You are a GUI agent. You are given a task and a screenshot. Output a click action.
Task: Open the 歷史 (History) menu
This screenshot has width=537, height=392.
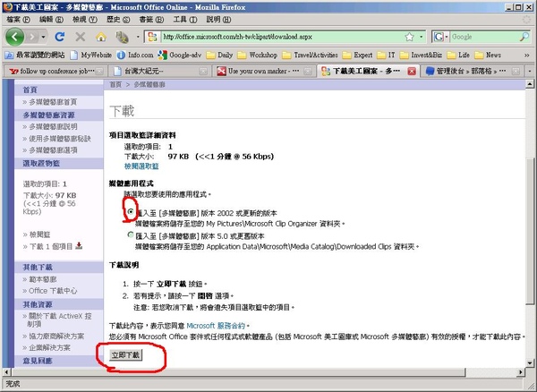[118, 20]
